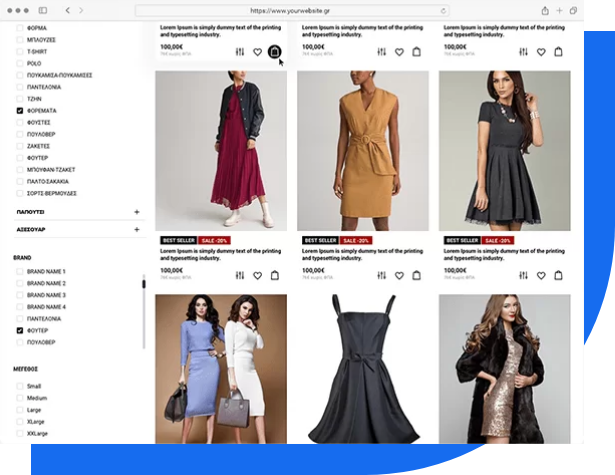Screen dimensions: 615x475
Task: Toggle the browser sidebar icon
Action: [43, 10]
